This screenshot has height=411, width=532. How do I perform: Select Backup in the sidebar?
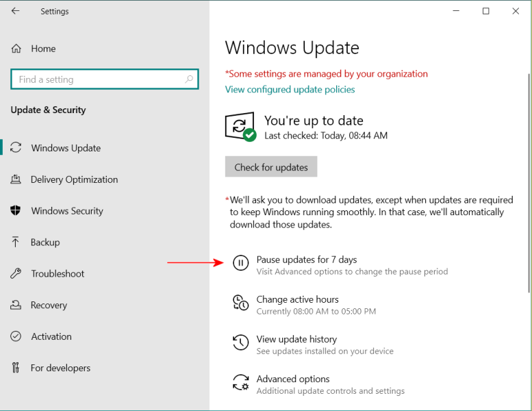45,242
